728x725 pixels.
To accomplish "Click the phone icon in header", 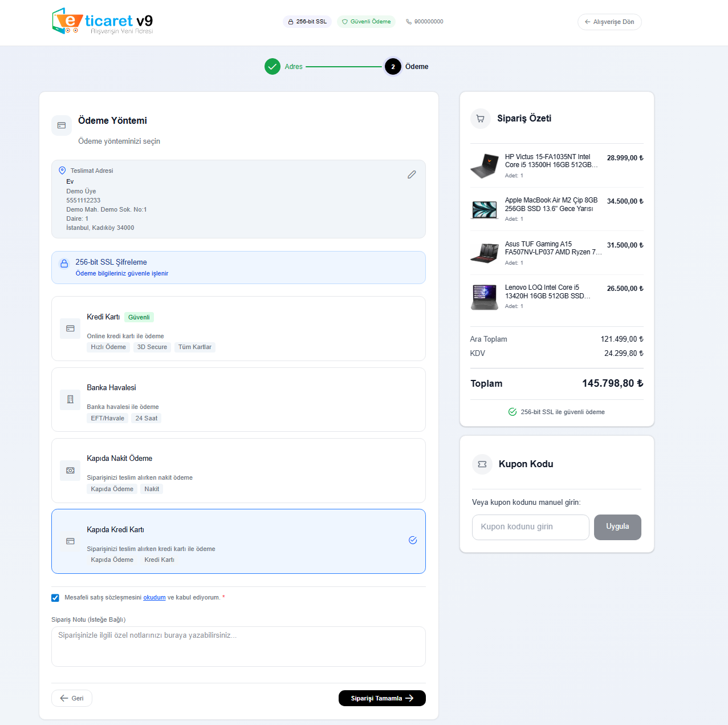I will pos(409,22).
